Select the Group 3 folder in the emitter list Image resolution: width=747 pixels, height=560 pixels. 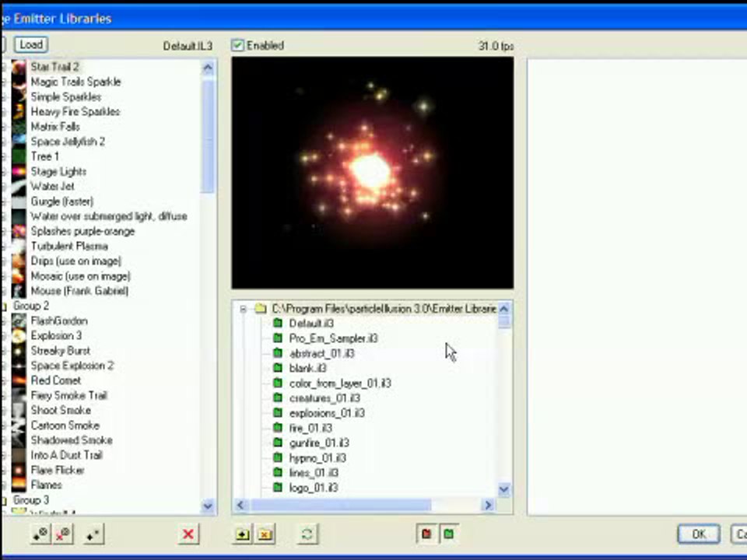30,500
